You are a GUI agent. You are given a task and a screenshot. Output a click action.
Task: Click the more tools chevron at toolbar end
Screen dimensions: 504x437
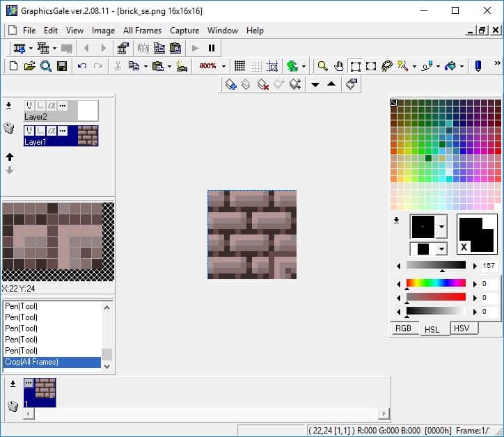pos(497,63)
